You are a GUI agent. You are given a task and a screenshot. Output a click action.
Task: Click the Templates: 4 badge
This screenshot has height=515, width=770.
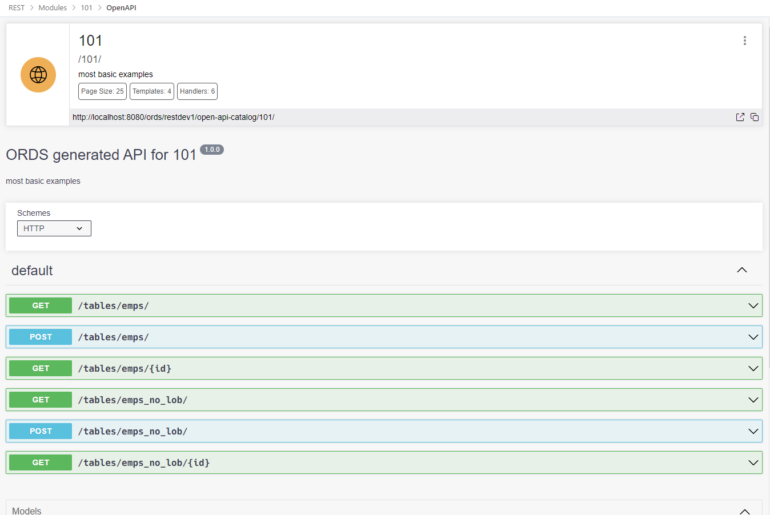coord(152,91)
